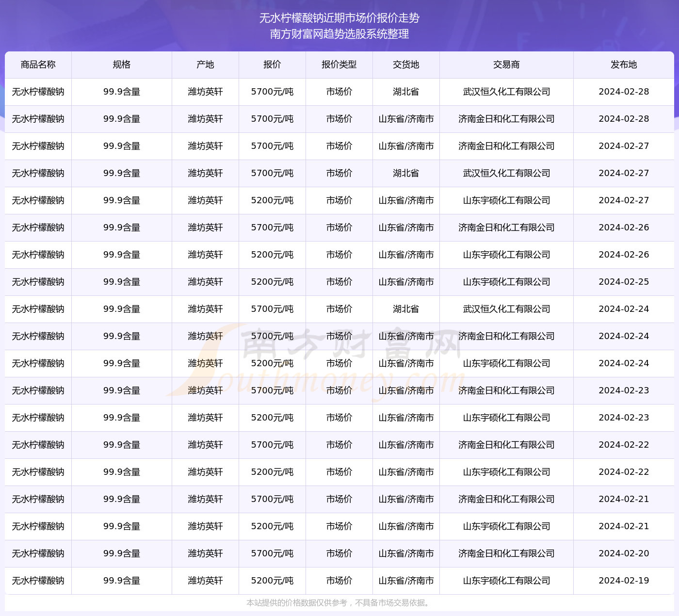The height and width of the screenshot is (616, 679).
Task: Click 市场价 in the 2024-02-25 row
Action: coord(339,282)
